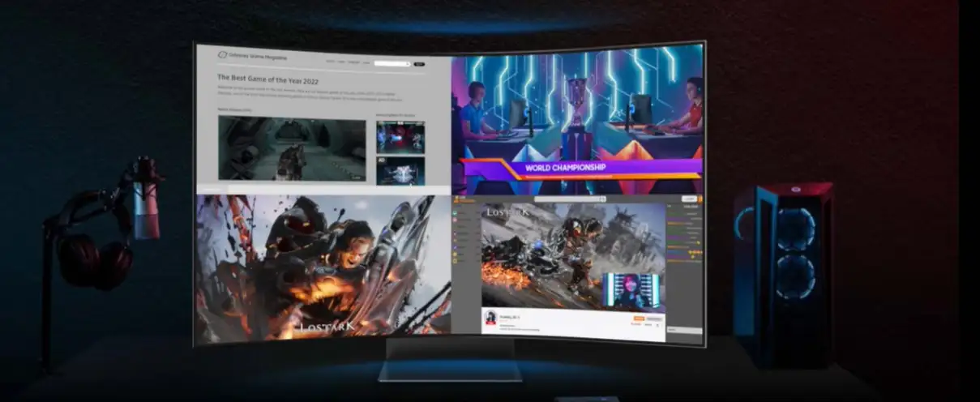
Task: Click the game magazine logo icon
Action: pyautogui.click(x=223, y=55)
